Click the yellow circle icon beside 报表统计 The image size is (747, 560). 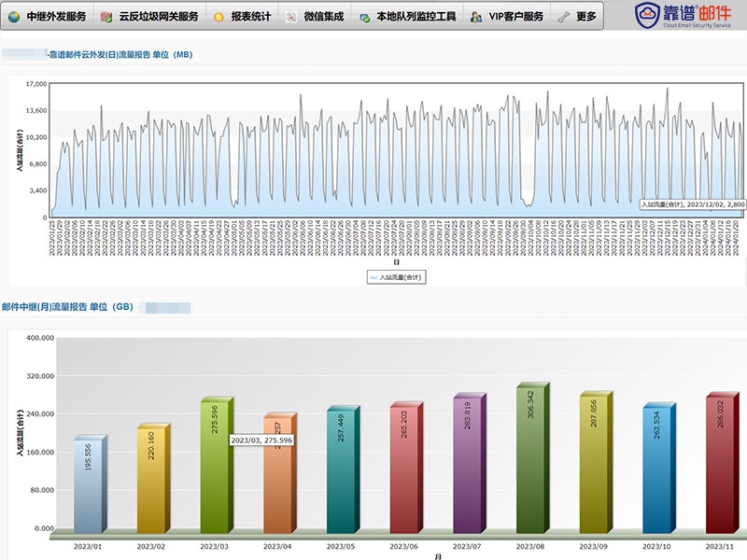218,17
